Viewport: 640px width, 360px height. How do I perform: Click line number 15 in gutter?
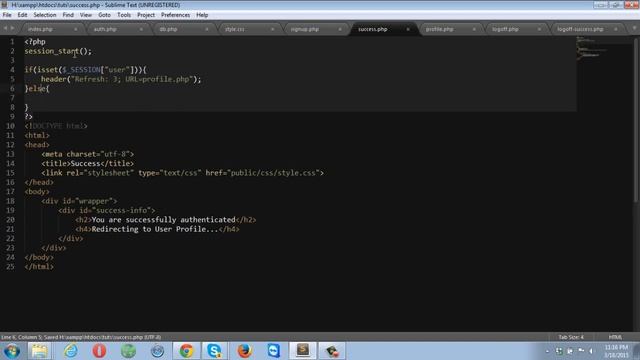tap(10, 173)
